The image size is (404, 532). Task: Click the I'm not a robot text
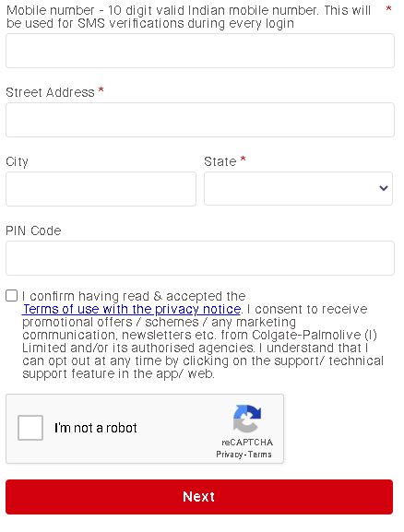(x=95, y=428)
